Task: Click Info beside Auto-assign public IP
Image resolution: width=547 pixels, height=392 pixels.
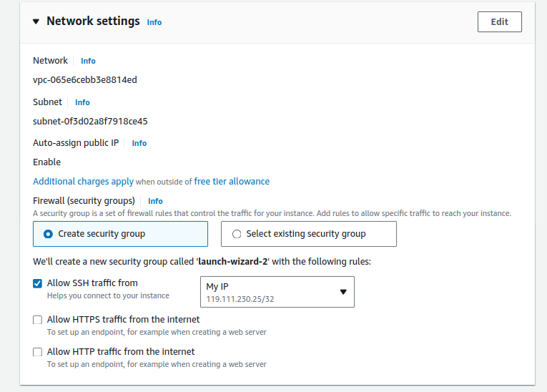Action: (x=139, y=143)
